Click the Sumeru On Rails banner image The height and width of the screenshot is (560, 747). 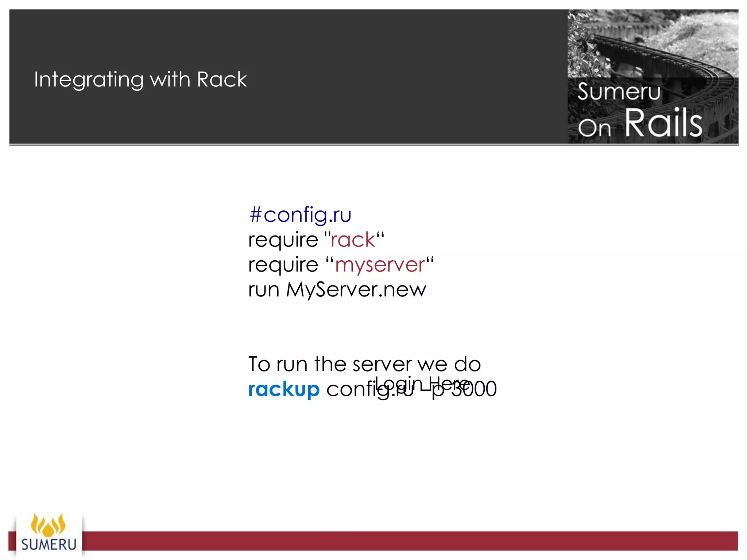coord(653,77)
